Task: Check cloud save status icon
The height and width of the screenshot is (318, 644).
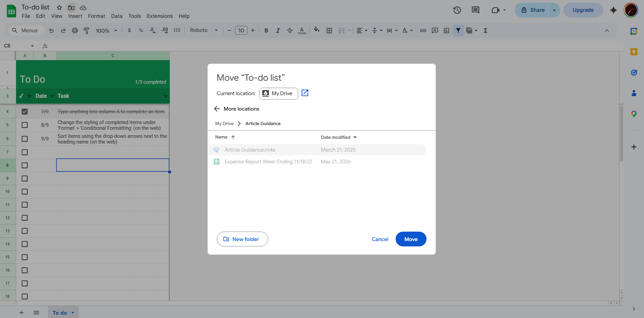Action: [x=83, y=7]
